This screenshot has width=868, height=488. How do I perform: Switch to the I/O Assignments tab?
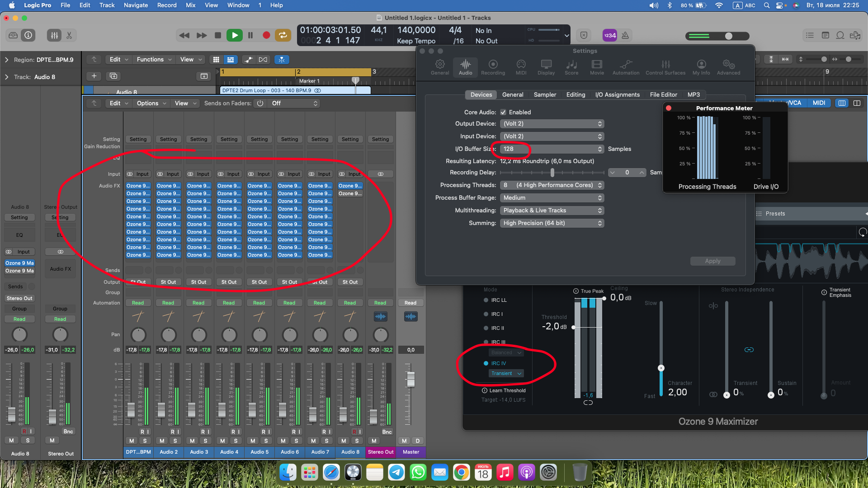click(617, 95)
